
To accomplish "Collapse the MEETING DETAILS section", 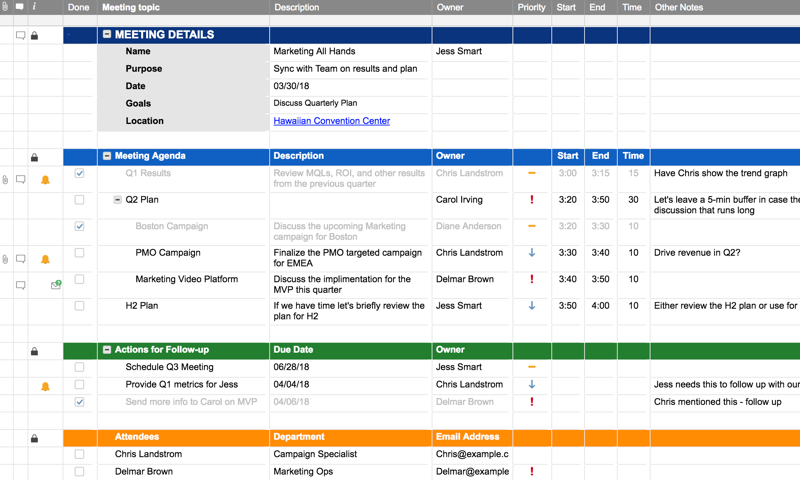I will 107,34.
